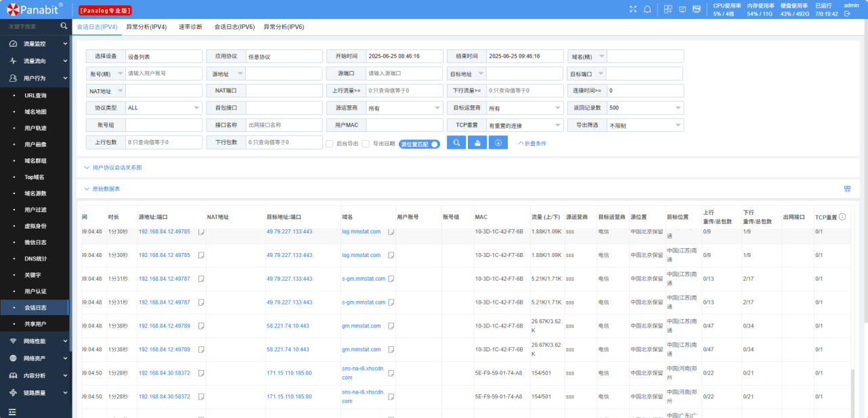Click note icon beside first gm.mmstat.com domain

[391, 326]
